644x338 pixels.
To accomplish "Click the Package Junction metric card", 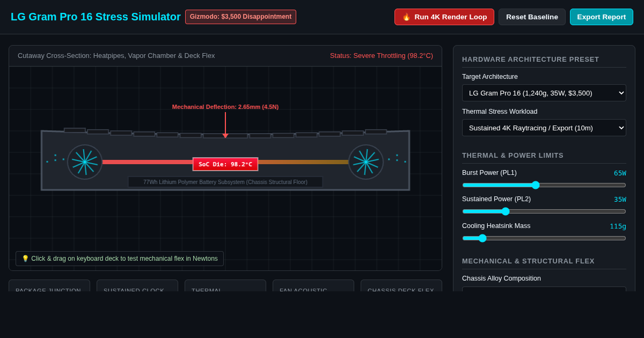I will pyautogui.click(x=49, y=285).
